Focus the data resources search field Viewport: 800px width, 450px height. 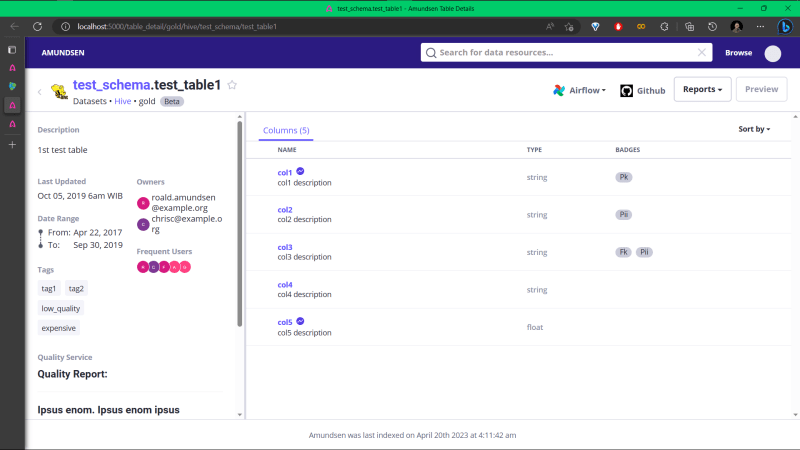pyautogui.click(x=566, y=53)
